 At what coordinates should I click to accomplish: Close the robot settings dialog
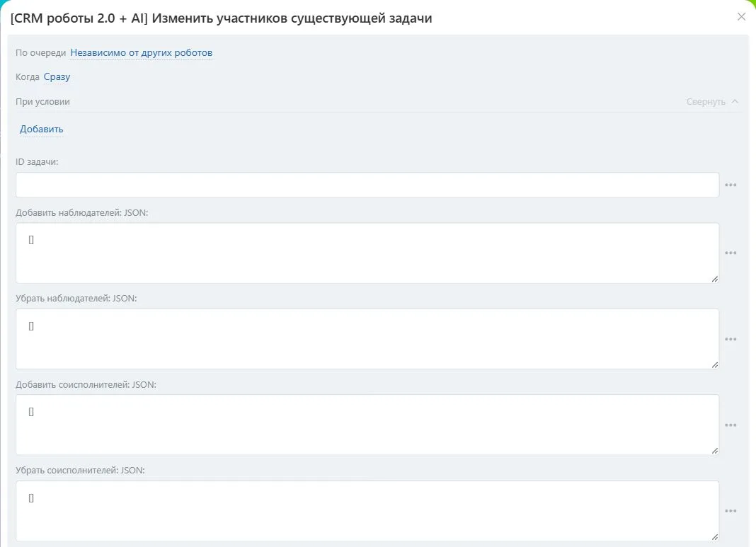(742, 17)
